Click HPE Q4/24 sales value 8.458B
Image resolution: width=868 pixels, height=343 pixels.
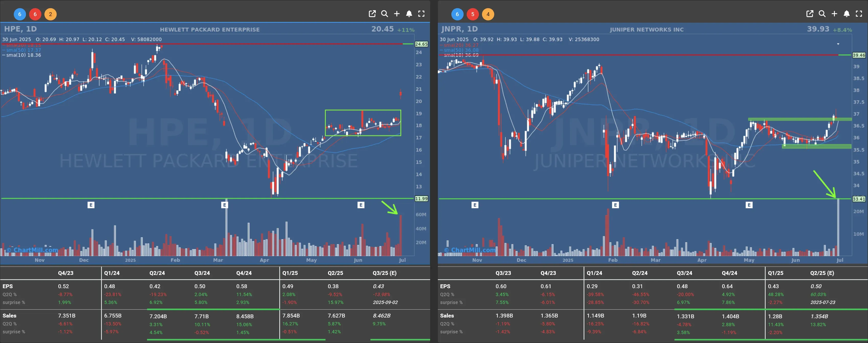tap(245, 316)
